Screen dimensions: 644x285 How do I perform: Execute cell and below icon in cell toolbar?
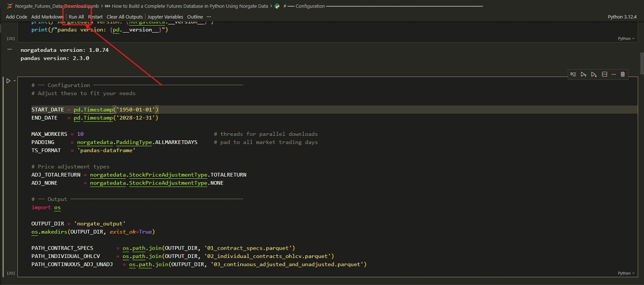point(594,74)
